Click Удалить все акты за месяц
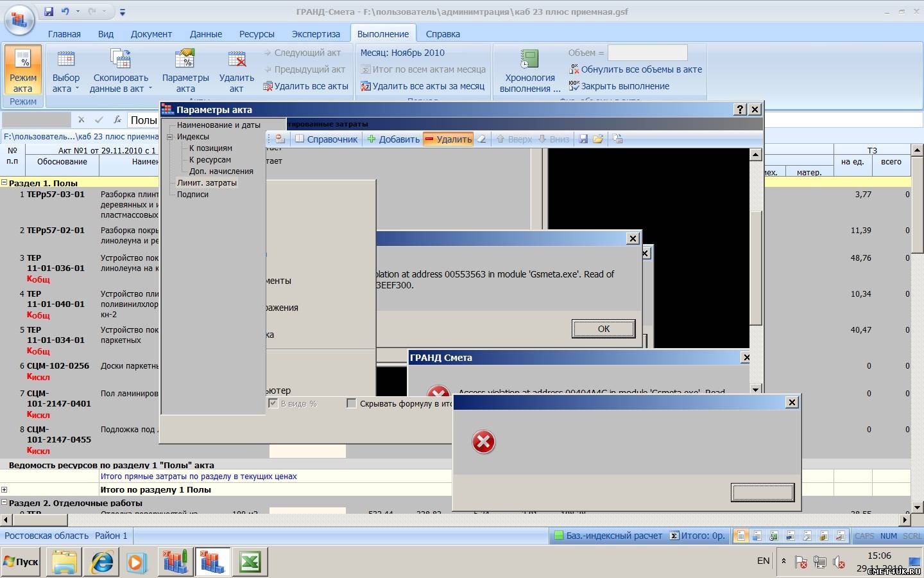924x578 pixels. point(423,86)
